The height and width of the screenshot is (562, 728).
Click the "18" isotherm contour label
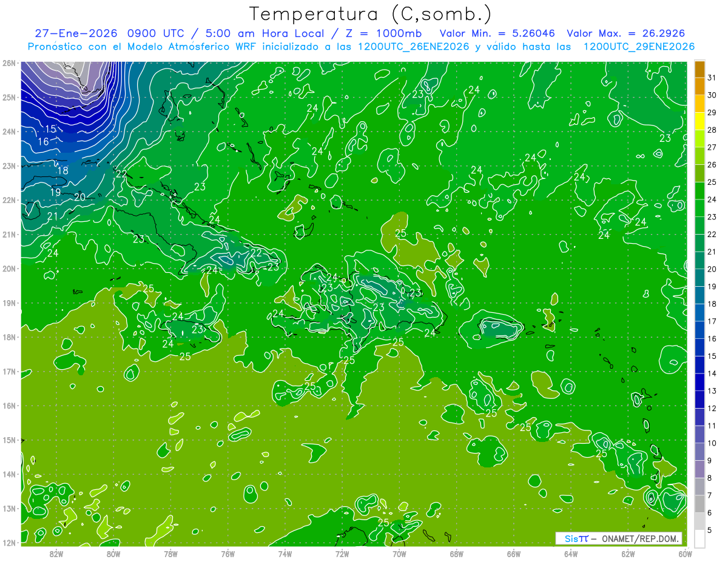63,170
